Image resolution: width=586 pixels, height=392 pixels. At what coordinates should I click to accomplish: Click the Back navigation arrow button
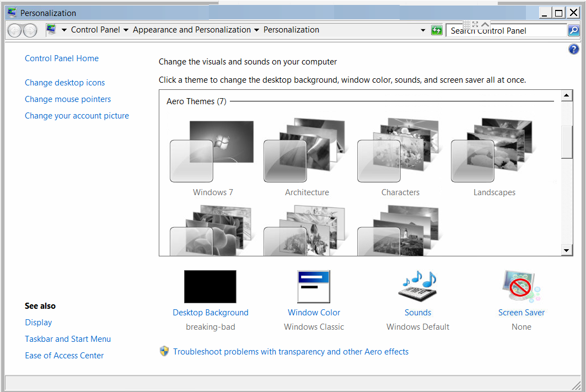[15, 30]
